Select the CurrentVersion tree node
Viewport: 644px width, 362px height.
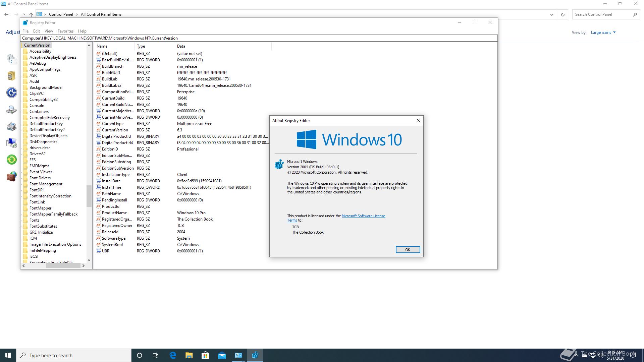tap(37, 45)
